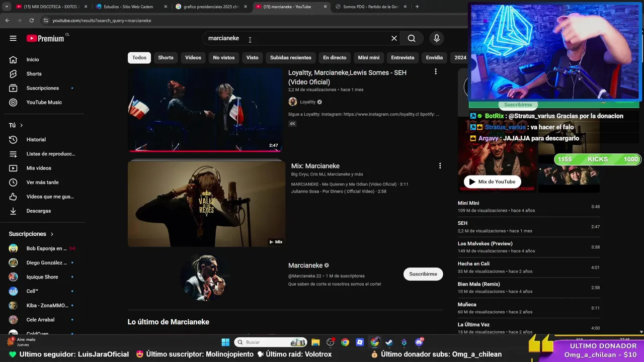644x362 pixels.
Task: Reload the page with the refresh icon
Action: (x=31, y=20)
